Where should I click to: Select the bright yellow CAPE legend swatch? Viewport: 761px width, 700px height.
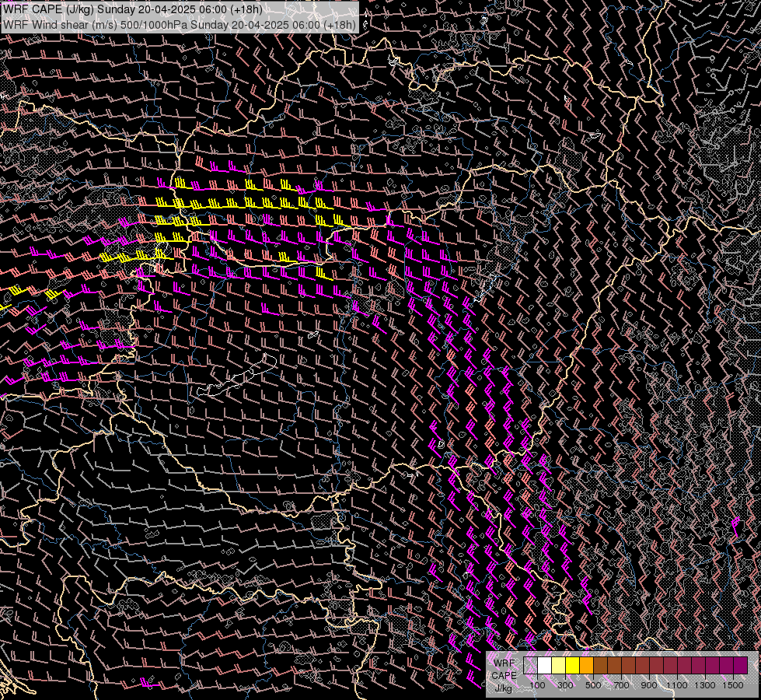click(573, 665)
